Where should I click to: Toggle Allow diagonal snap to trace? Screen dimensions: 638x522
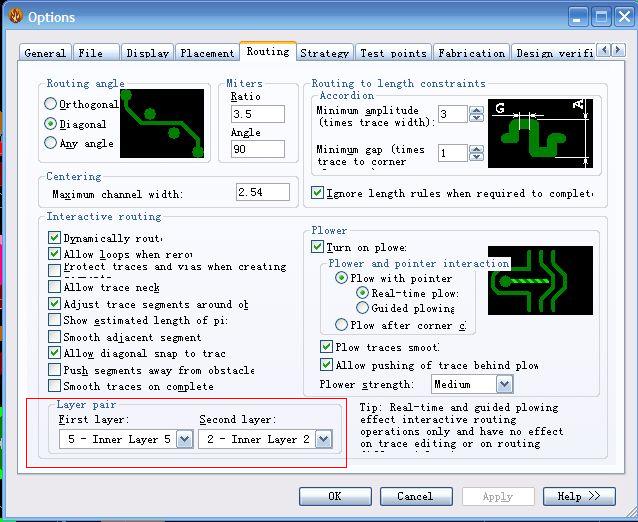(x=54, y=353)
